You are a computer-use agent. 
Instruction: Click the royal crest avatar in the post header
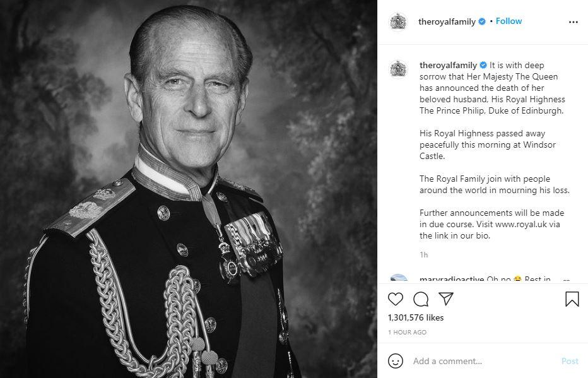coord(399,21)
